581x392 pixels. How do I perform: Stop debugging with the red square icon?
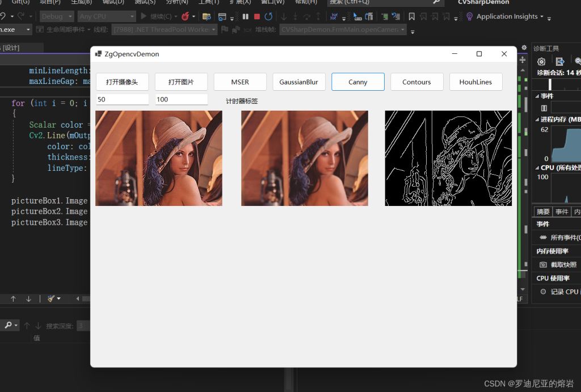coord(257,16)
